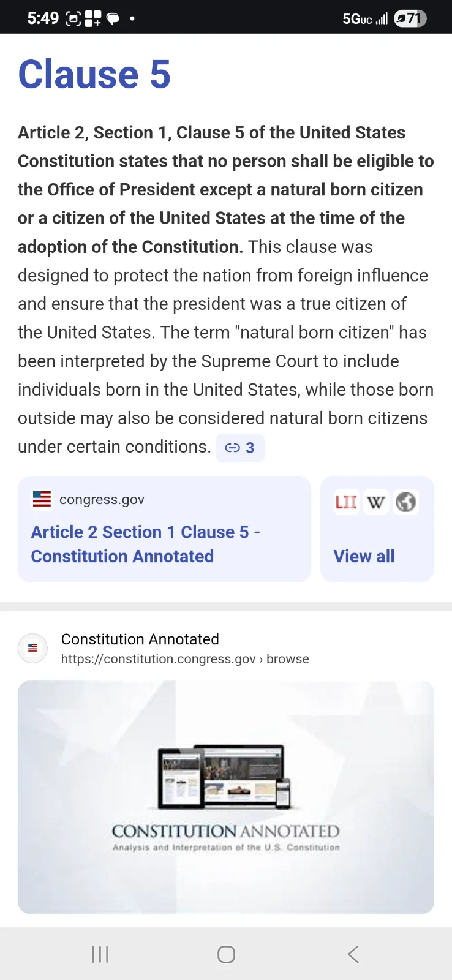Tap the status bar clock
452x980 pixels.
click(43, 18)
